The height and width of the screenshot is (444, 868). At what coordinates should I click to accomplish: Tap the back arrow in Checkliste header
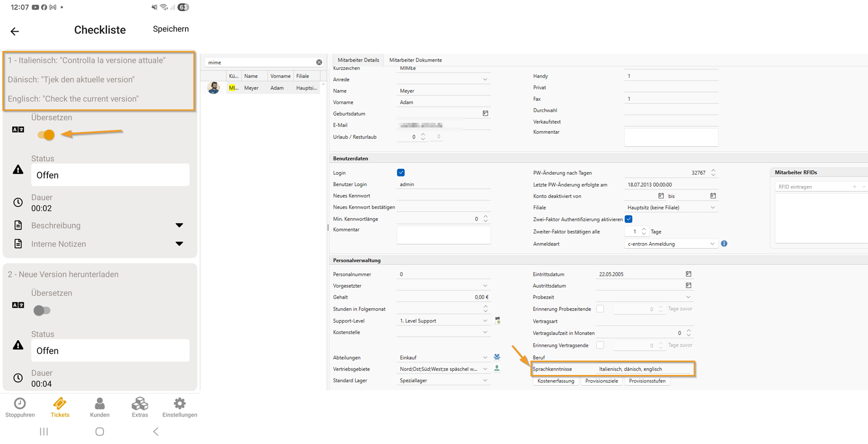[x=15, y=31]
